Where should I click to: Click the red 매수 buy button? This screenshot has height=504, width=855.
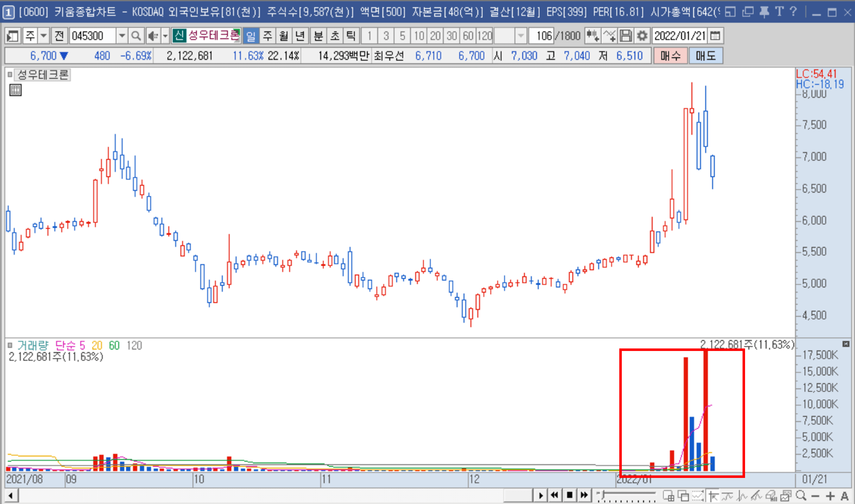click(x=670, y=56)
